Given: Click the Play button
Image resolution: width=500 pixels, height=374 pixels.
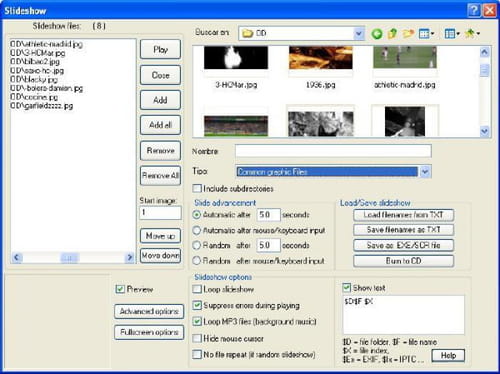Looking at the screenshot, I should click(160, 49).
